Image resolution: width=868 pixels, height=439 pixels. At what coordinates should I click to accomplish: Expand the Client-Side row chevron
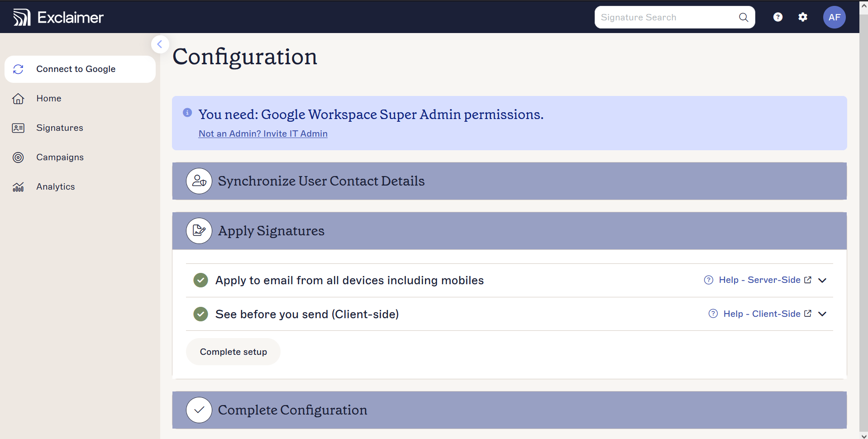pyautogui.click(x=822, y=314)
